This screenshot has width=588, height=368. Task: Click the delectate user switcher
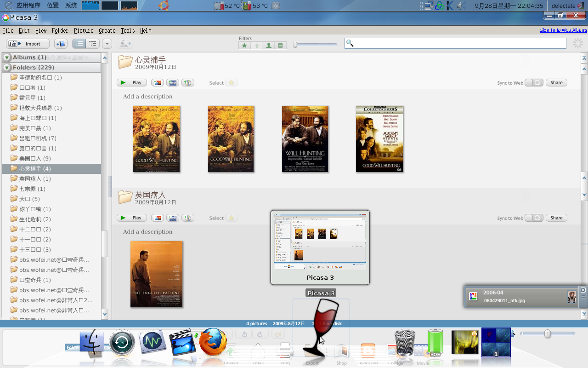coord(567,6)
